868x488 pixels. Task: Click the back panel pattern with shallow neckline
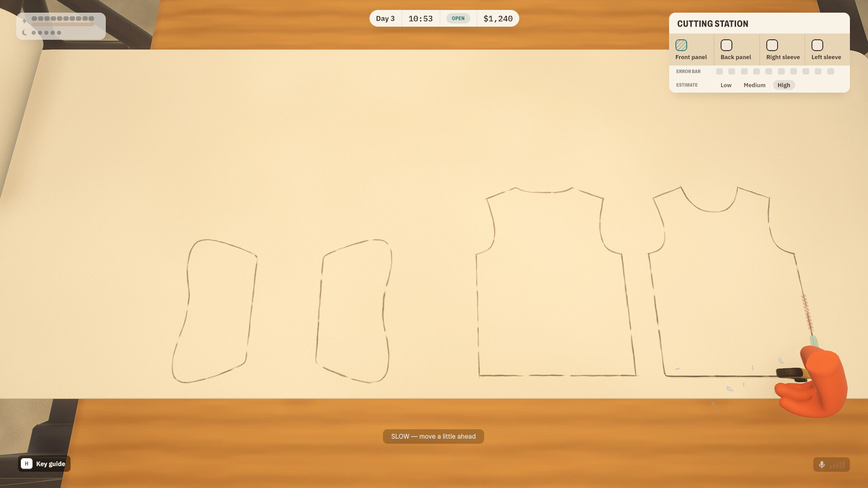point(556,281)
